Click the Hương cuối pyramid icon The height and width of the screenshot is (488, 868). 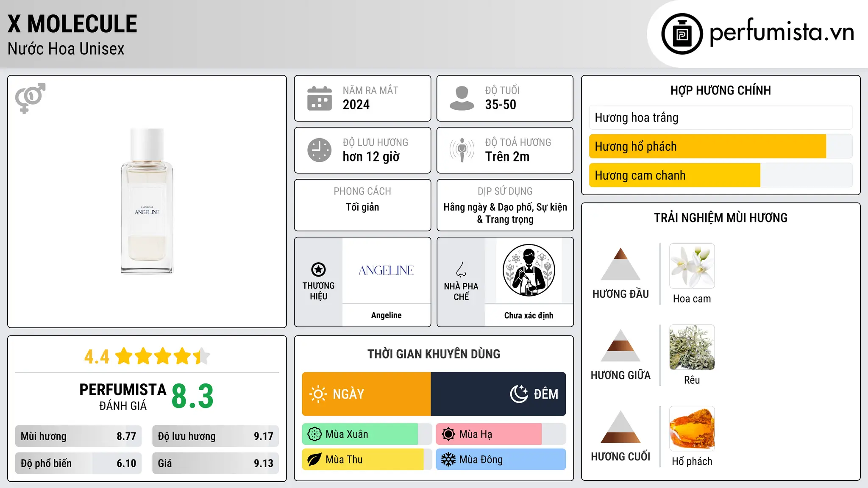point(620,427)
